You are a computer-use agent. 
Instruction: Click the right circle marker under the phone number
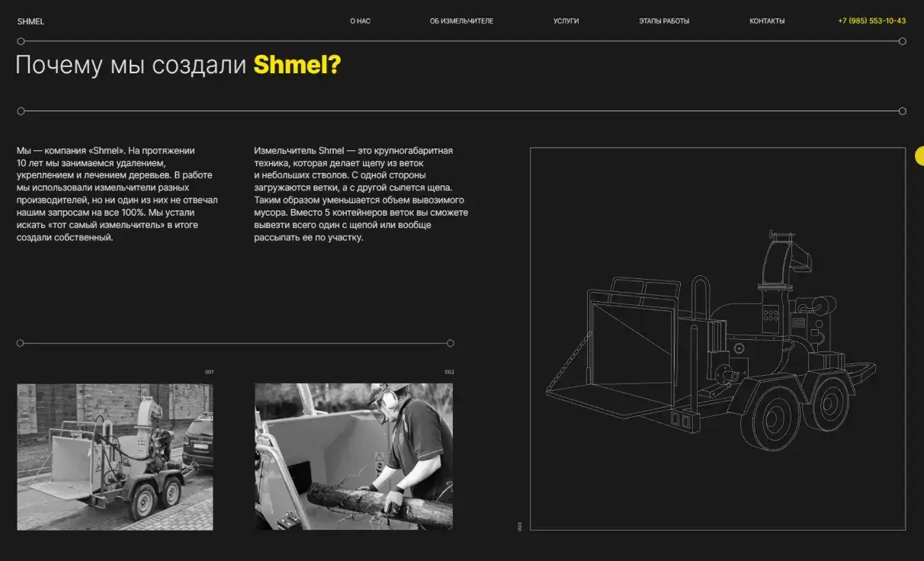click(x=903, y=41)
